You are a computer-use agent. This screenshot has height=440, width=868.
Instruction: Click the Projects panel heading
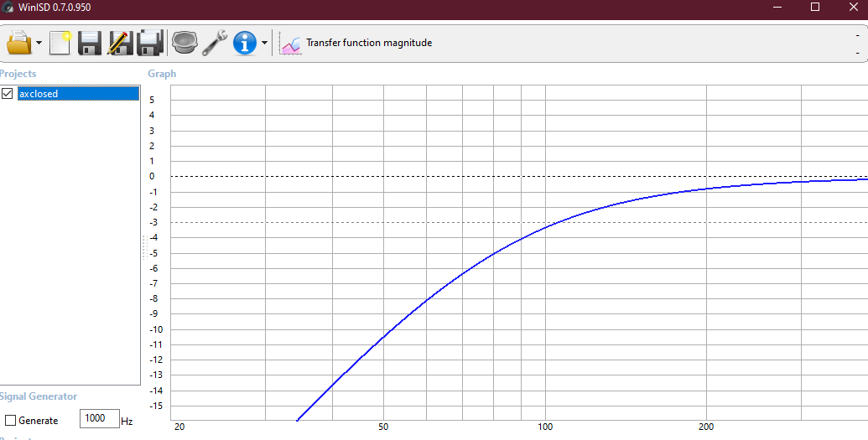[x=18, y=74]
